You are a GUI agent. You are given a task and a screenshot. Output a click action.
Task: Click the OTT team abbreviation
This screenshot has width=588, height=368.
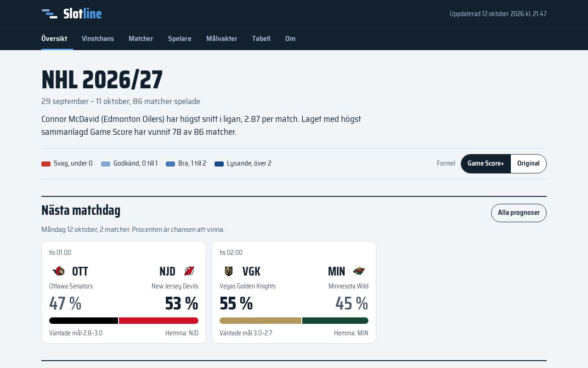(80, 271)
